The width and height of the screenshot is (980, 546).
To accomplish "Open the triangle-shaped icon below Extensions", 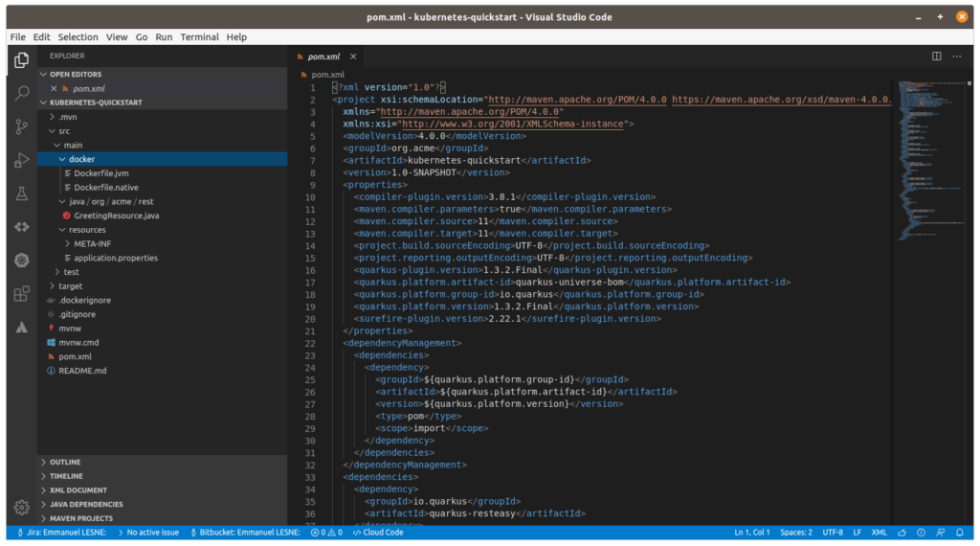I will [22, 327].
